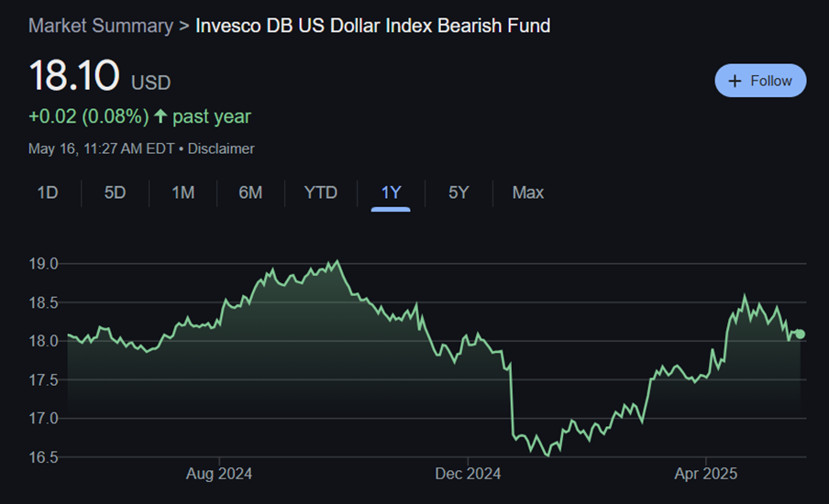
Task: Click the 18.0 y-axis label
Action: (x=43, y=341)
